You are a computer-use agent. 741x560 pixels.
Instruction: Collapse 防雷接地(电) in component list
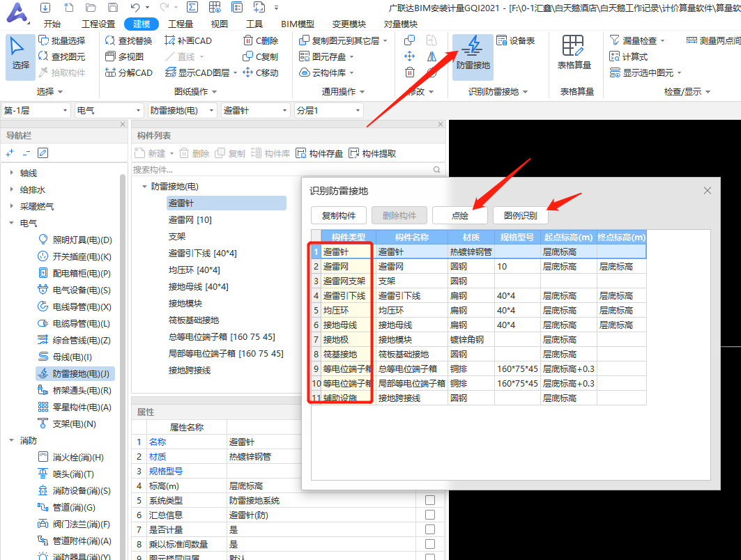[144, 187]
